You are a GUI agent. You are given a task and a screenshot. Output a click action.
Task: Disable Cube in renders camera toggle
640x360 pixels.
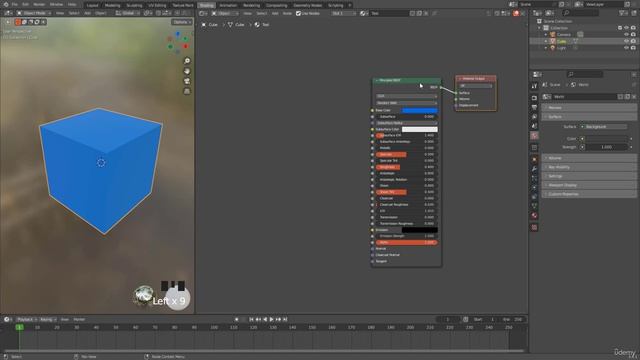[633, 41]
